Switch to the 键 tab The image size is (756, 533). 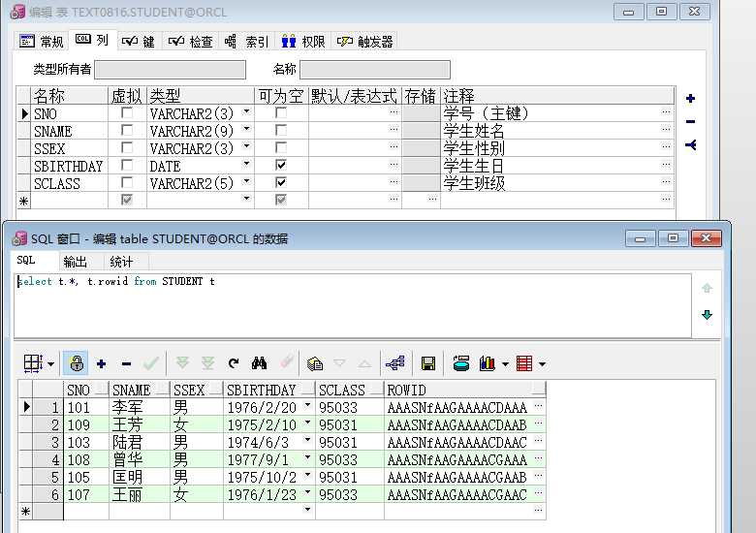coord(139,42)
